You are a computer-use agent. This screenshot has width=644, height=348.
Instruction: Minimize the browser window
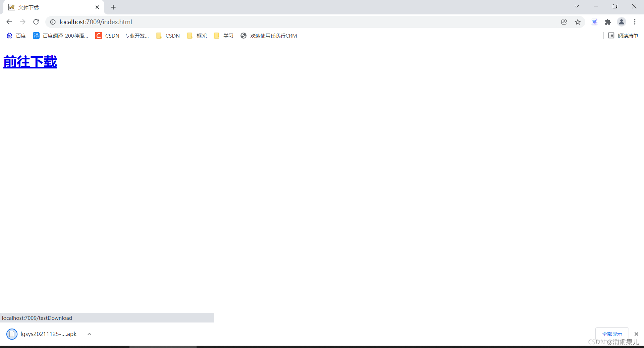point(596,6)
